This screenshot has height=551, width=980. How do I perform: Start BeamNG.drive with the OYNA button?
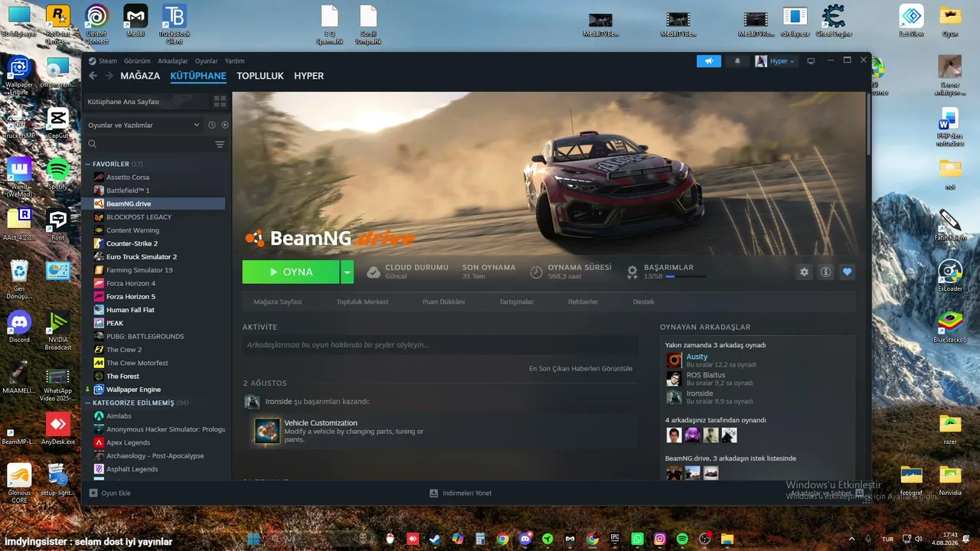tap(291, 272)
